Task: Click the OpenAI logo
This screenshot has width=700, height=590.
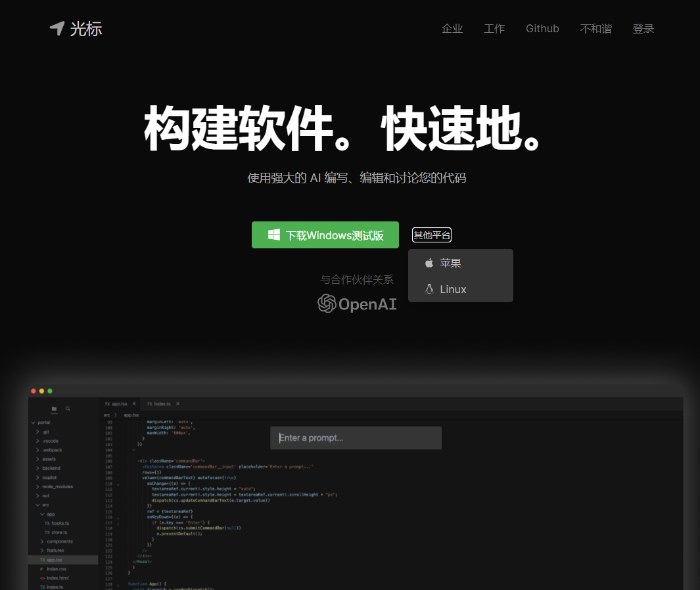Action: tap(357, 303)
